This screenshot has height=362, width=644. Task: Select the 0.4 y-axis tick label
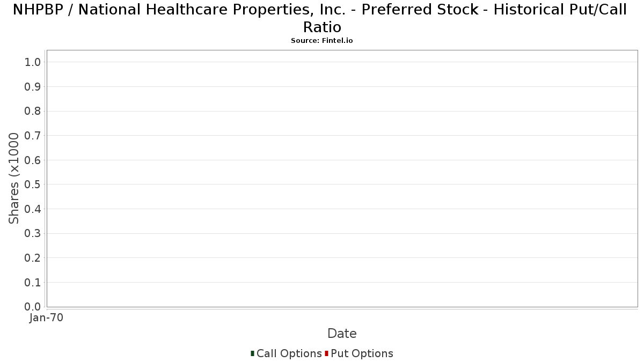pos(33,209)
